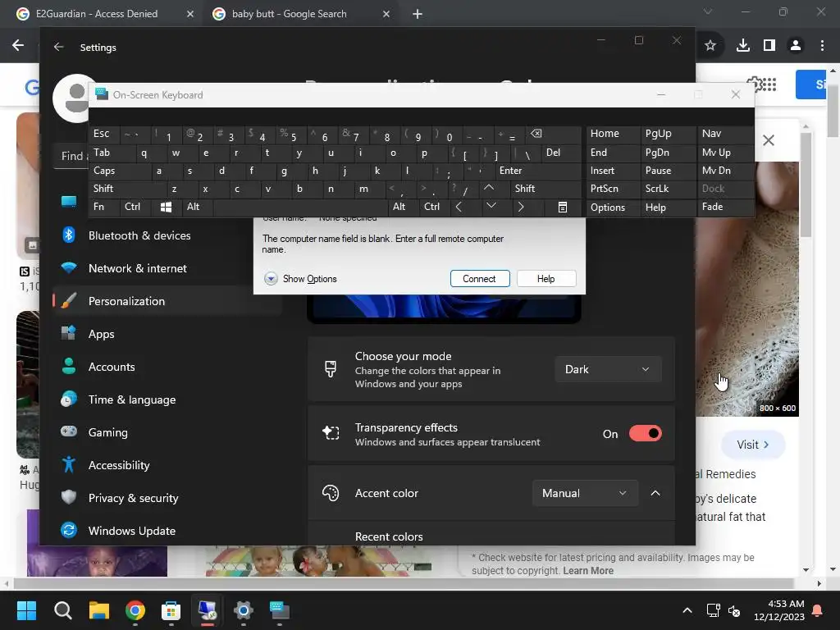
Task: Open Chrome three-dot menu
Action: coord(822,46)
